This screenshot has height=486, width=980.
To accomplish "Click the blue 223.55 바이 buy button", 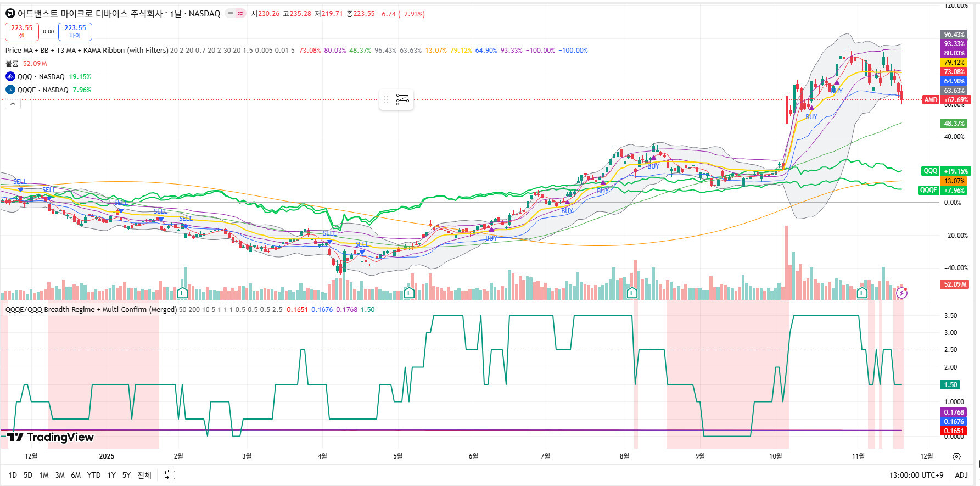I will coord(75,32).
